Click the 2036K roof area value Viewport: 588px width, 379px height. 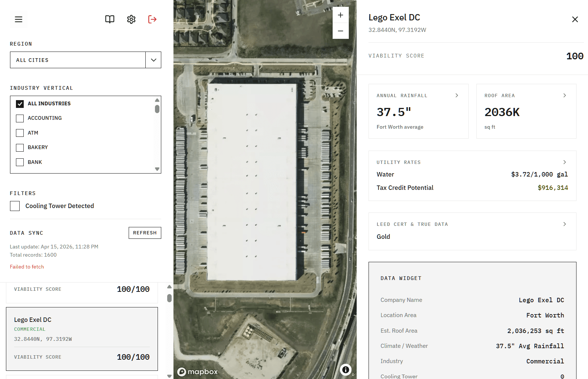pos(502,112)
